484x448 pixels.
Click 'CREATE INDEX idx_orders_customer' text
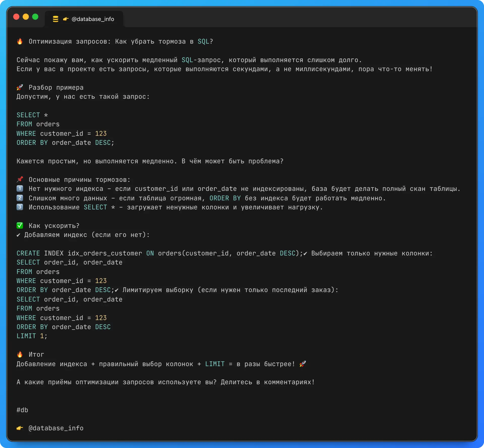(x=79, y=253)
